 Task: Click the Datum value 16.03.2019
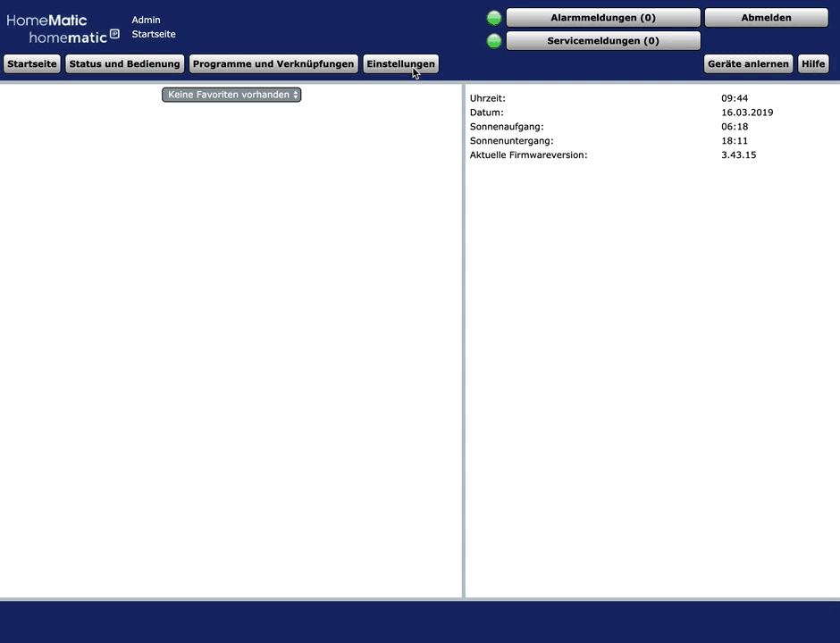(x=746, y=113)
